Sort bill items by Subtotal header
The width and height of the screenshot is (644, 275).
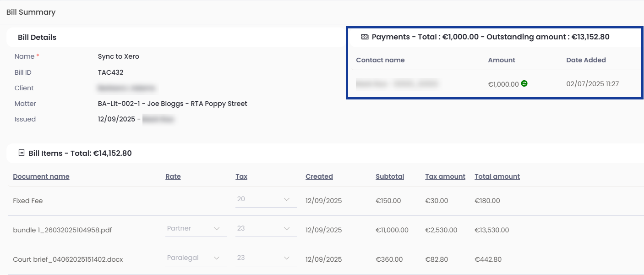pos(390,176)
